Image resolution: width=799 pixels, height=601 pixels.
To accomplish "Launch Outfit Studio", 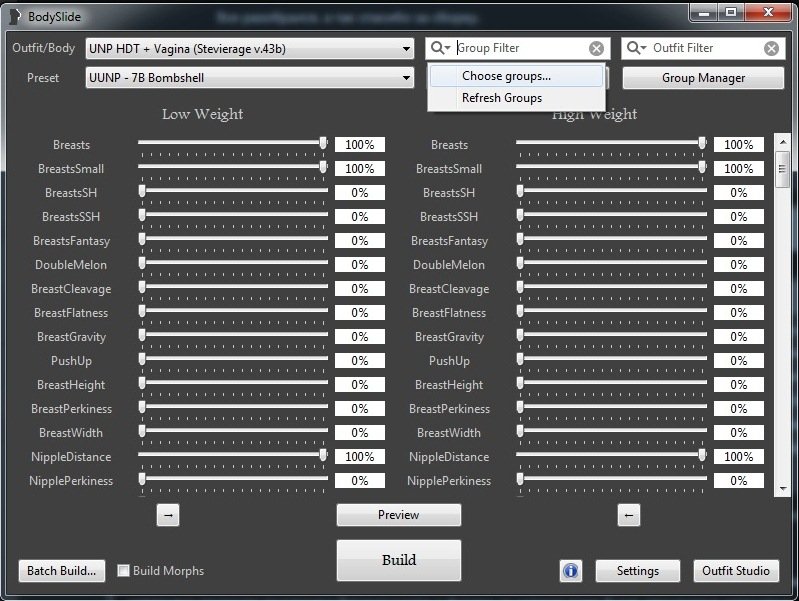I will (x=735, y=570).
